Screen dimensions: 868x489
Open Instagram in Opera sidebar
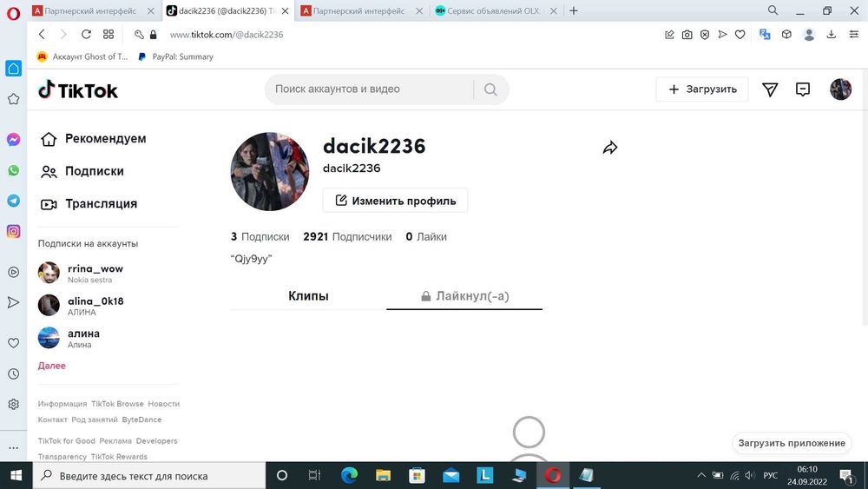[x=13, y=232]
